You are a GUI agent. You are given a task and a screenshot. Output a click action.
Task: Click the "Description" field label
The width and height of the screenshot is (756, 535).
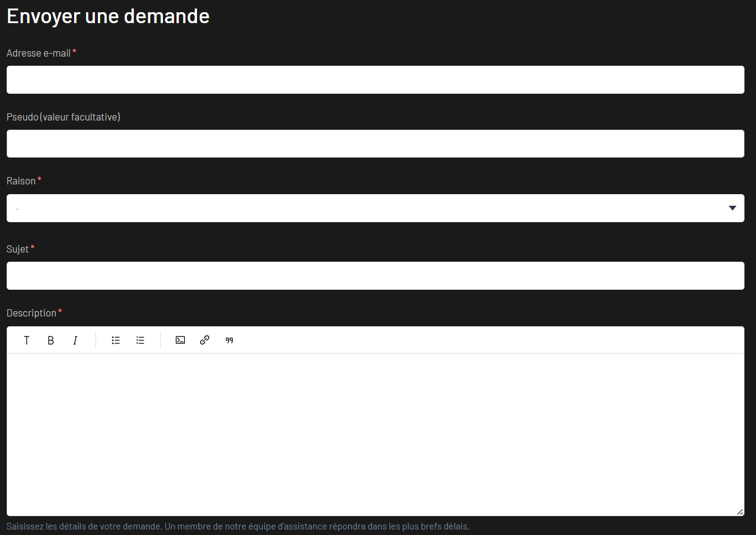[x=32, y=313]
